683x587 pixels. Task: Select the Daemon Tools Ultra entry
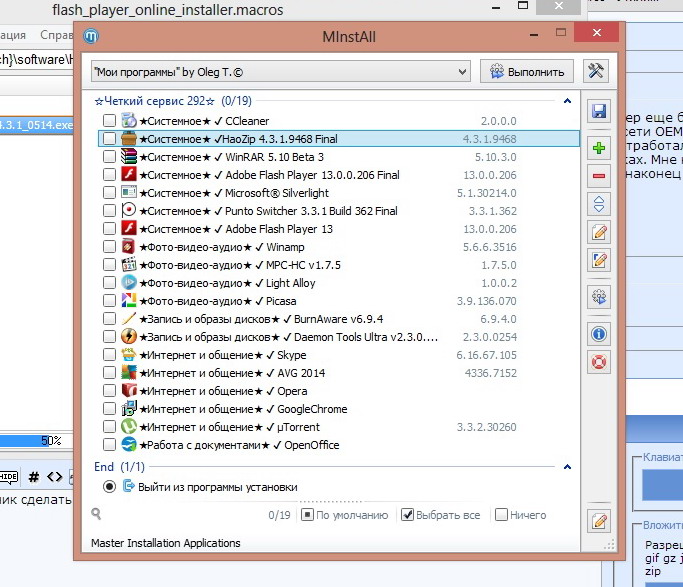(x=290, y=337)
